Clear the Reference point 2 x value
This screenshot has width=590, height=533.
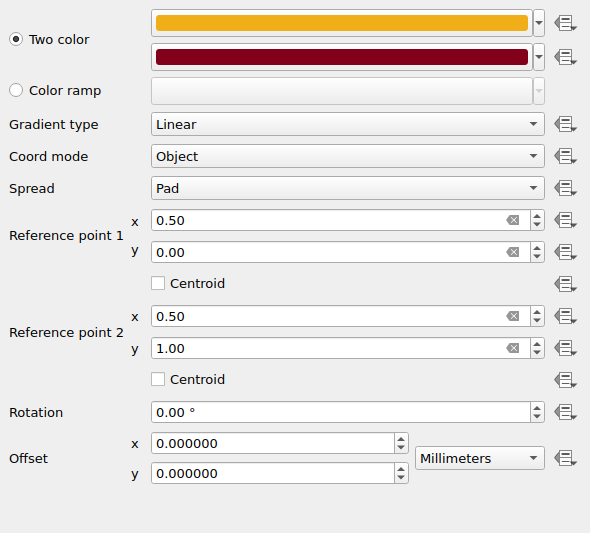[513, 316]
